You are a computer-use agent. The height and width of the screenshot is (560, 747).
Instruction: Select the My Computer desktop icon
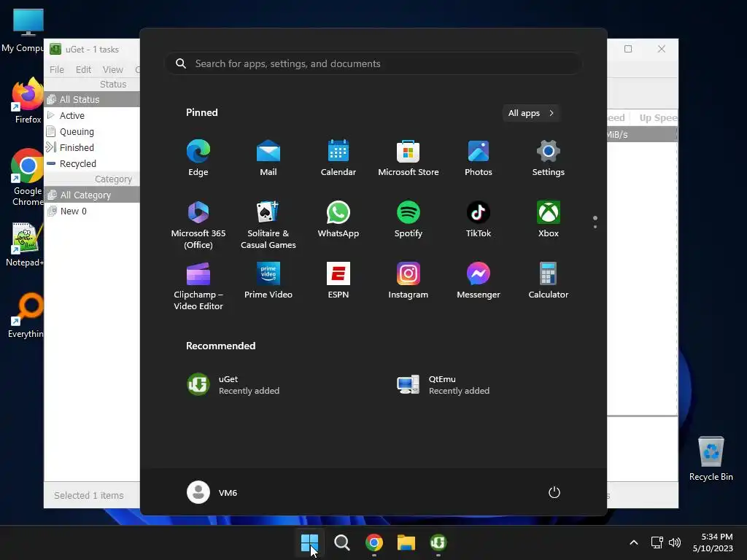23,31
